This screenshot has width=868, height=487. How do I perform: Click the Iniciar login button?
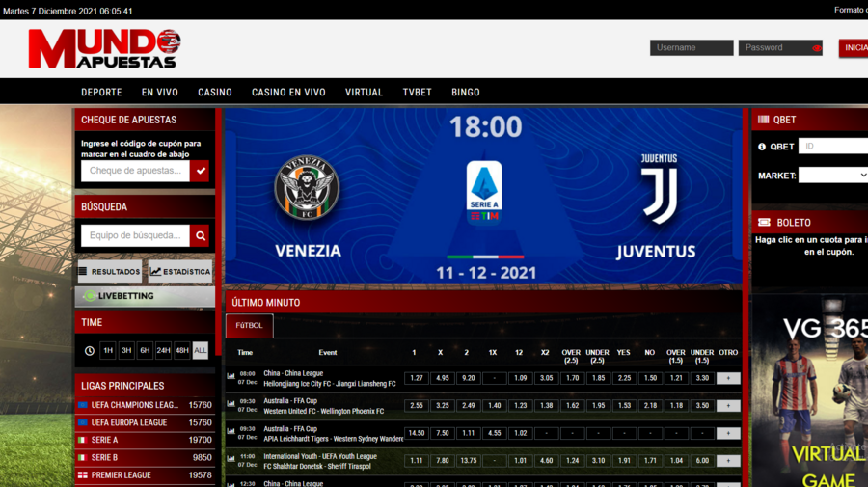point(854,48)
